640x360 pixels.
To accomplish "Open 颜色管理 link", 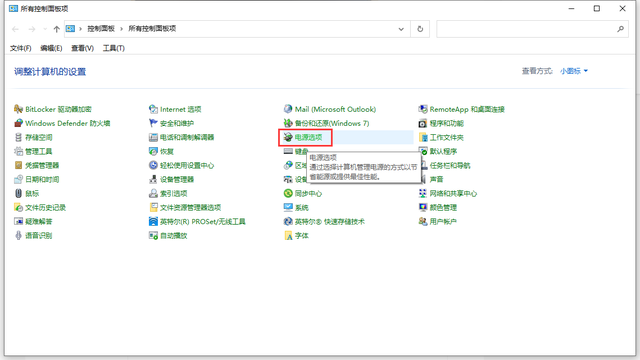I will click(443, 207).
